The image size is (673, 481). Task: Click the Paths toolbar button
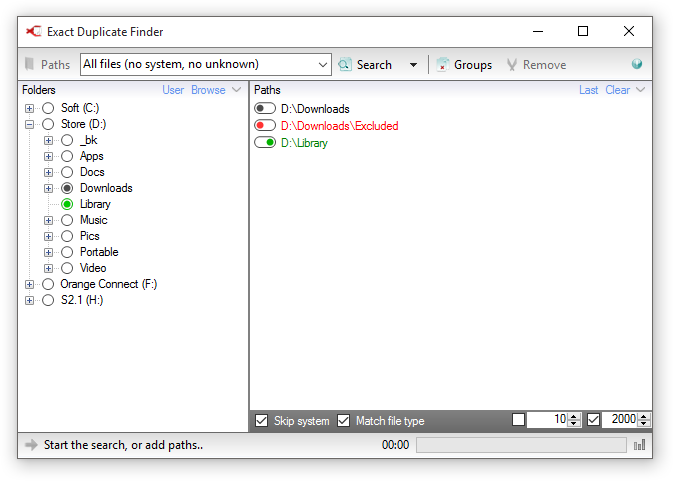coord(48,64)
